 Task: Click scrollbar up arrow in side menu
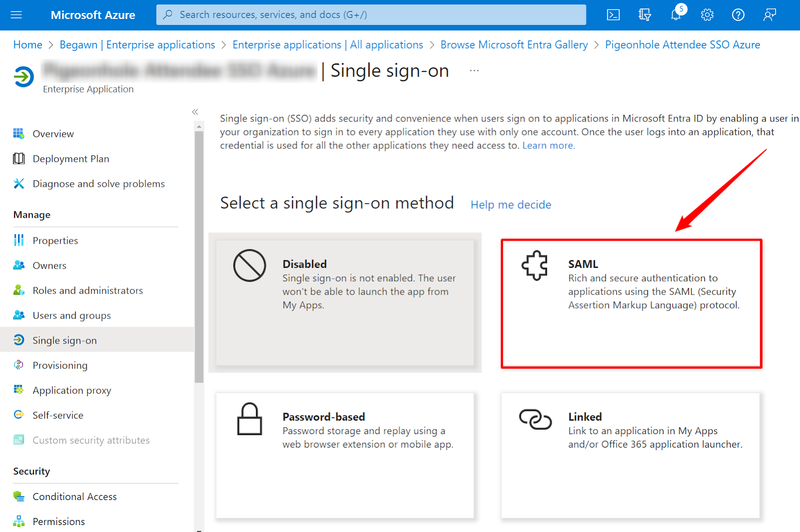pyautogui.click(x=199, y=127)
